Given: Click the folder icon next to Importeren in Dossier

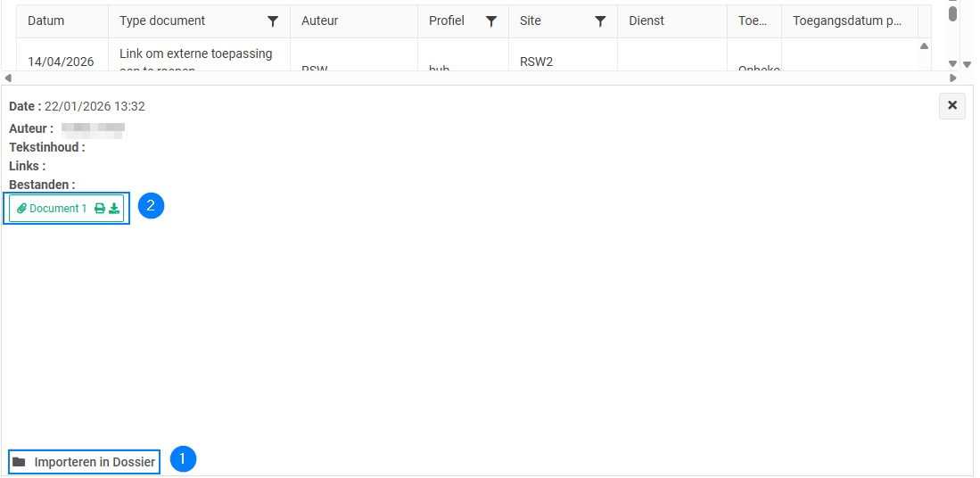Looking at the screenshot, I should [x=19, y=462].
